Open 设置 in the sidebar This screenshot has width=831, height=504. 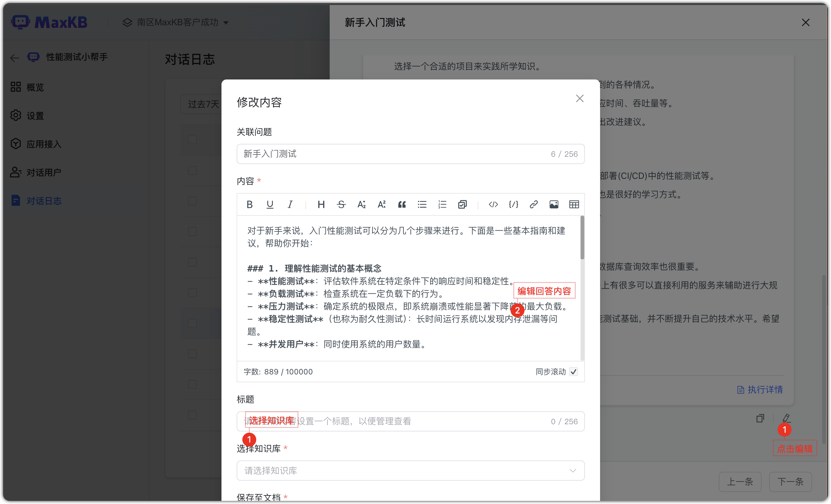27,116
